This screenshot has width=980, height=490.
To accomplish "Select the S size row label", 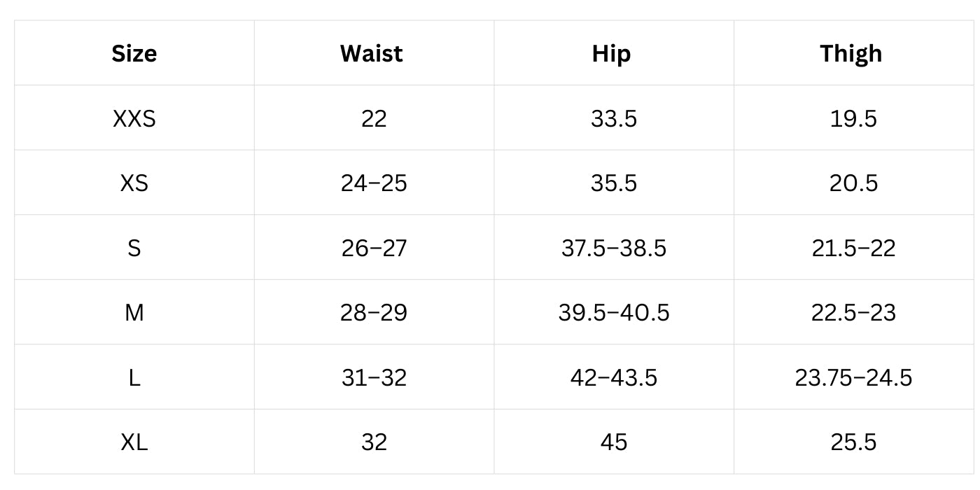I will [134, 248].
